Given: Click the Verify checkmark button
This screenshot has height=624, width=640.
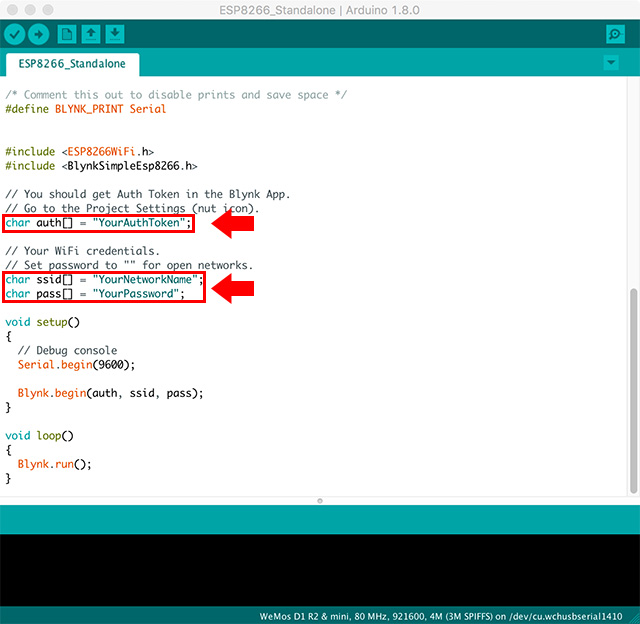Looking at the screenshot, I should point(14,34).
